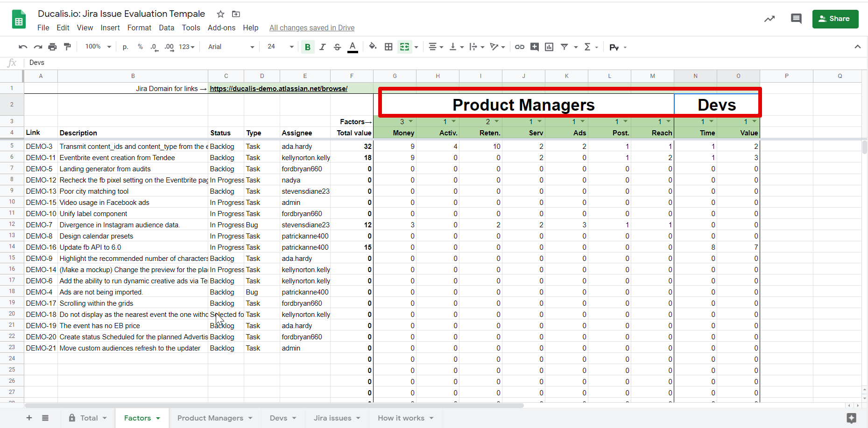This screenshot has width=868, height=428.
Task: Open the font size 24 dropdown
Action: (280, 47)
